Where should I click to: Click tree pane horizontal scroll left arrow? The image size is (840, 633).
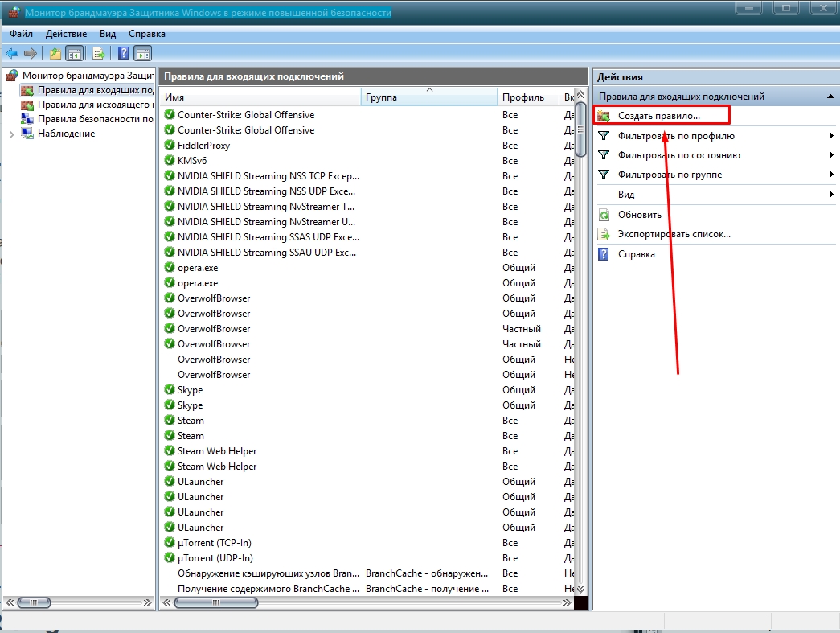[x=10, y=603]
